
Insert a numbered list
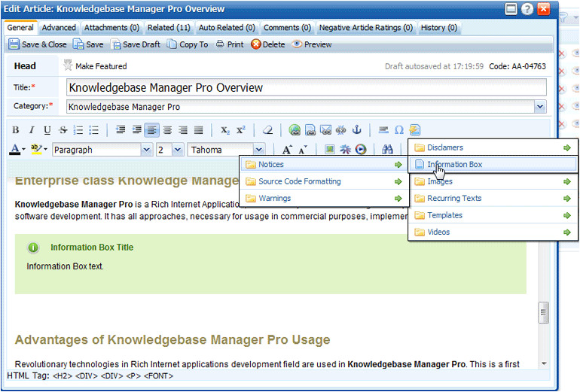point(78,130)
